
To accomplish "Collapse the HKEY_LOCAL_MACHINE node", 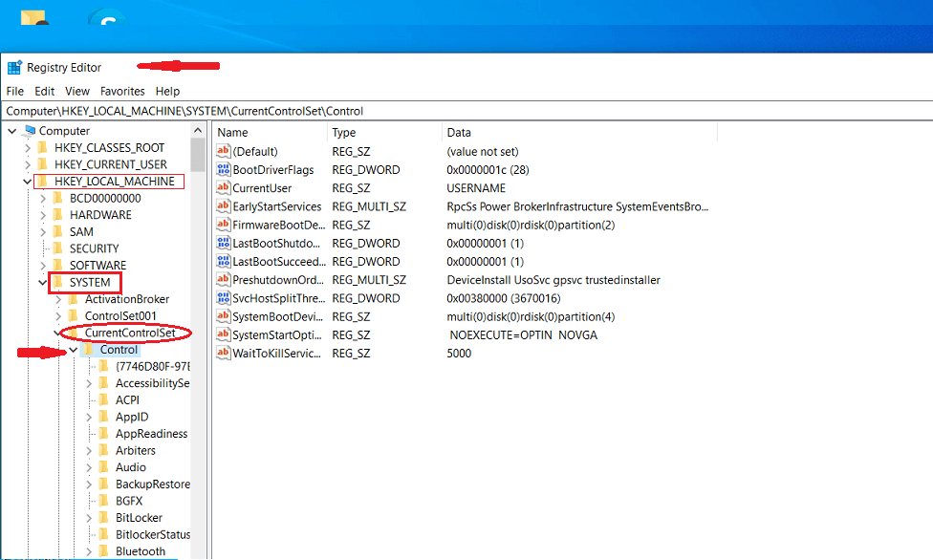I will tap(28, 182).
